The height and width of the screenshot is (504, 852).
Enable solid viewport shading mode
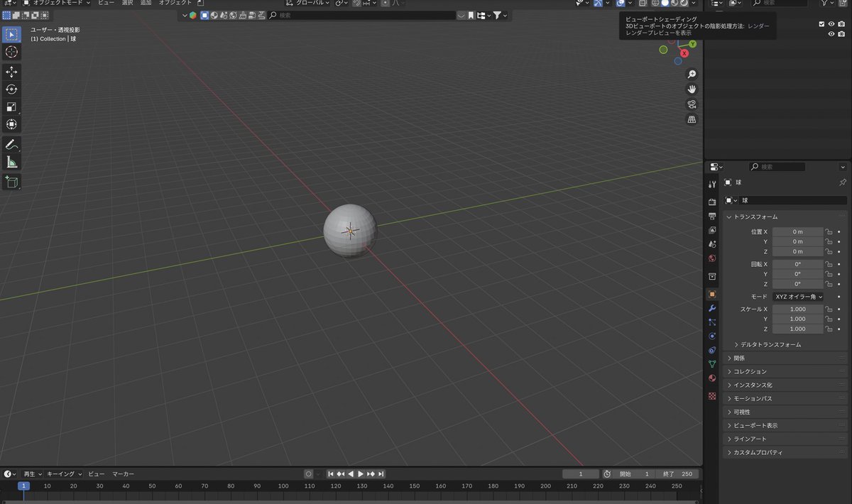[665, 3]
